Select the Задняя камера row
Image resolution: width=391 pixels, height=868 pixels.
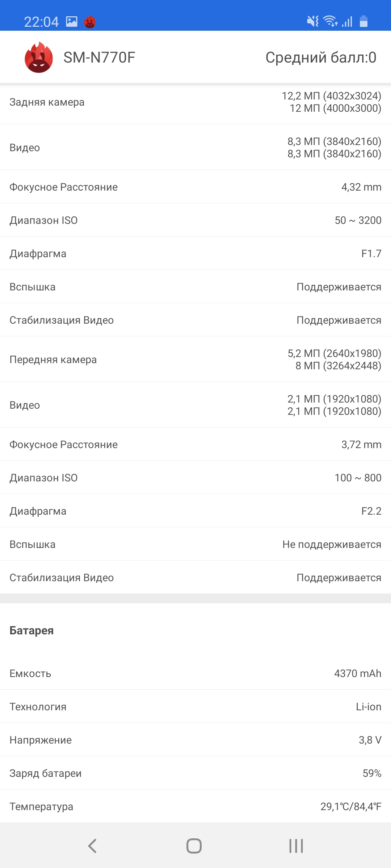click(195, 102)
